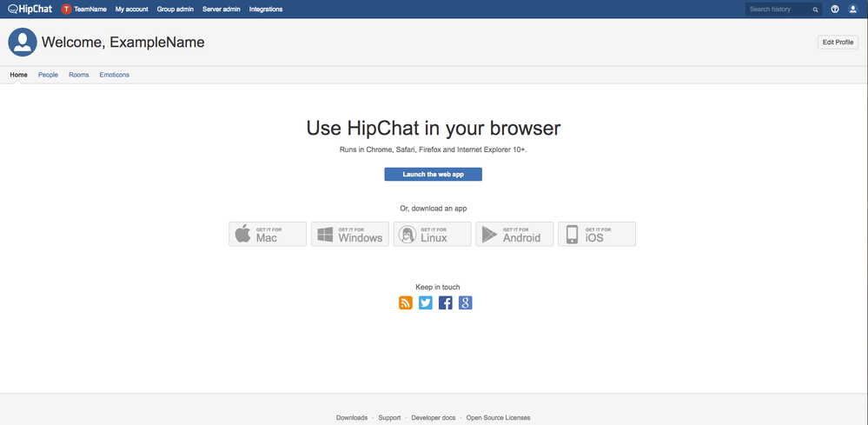
Task: Open the help question mark icon
Action: 835,9
